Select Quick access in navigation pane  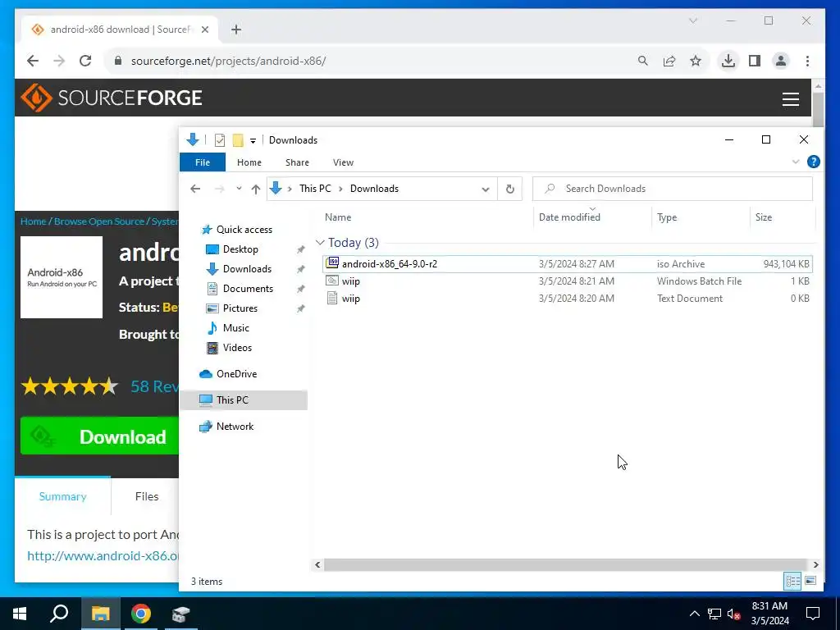click(244, 230)
